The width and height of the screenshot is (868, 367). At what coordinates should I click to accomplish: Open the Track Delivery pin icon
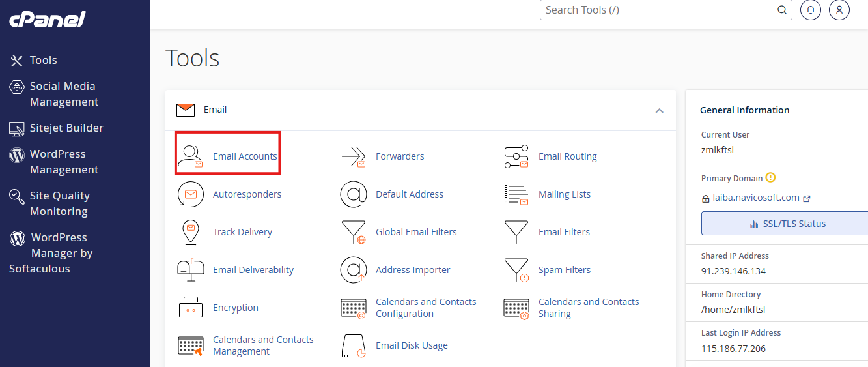(x=190, y=232)
